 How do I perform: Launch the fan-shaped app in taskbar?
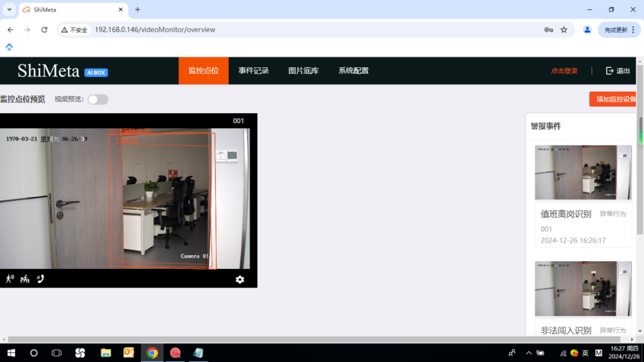point(80,353)
